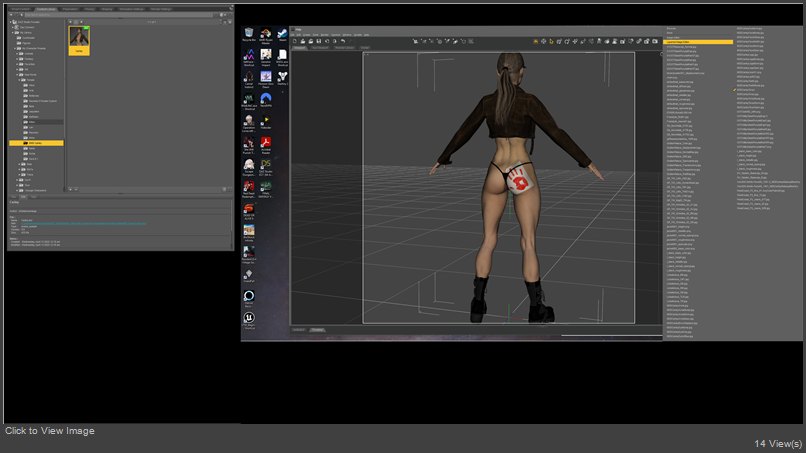
Task: Expand the Younger Characters folder
Action: coord(17,190)
